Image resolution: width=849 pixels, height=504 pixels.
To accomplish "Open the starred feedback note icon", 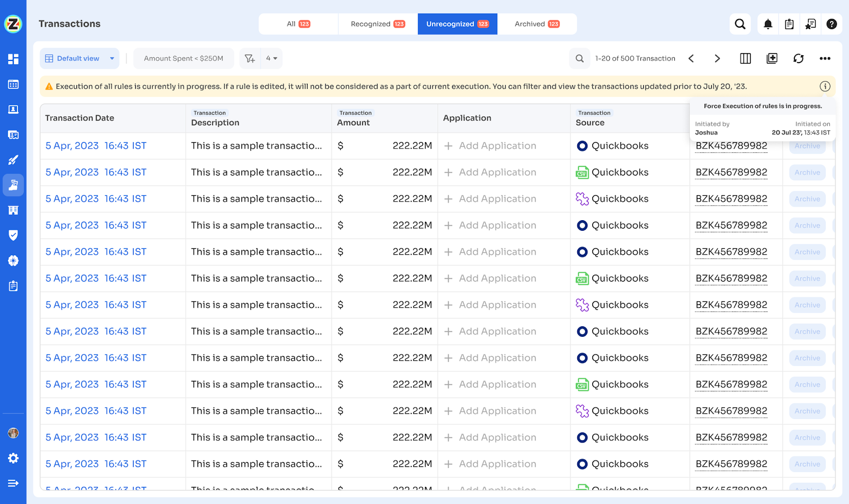I will [x=810, y=24].
